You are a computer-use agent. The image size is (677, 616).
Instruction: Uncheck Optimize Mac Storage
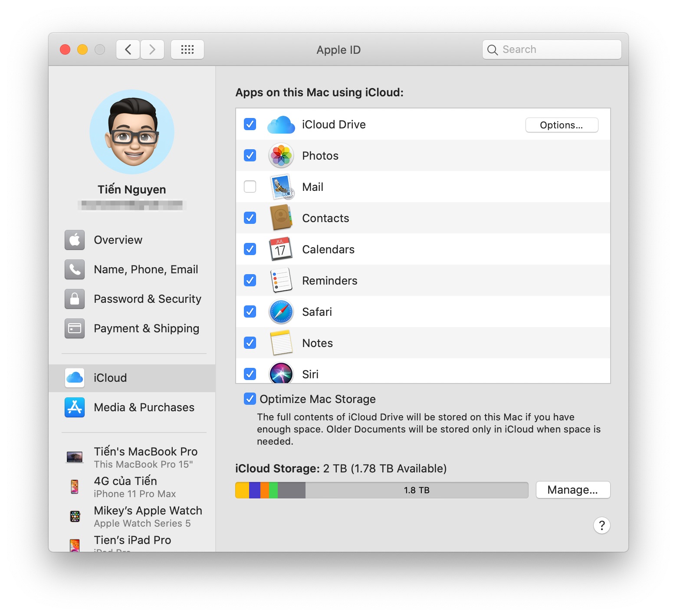point(250,399)
